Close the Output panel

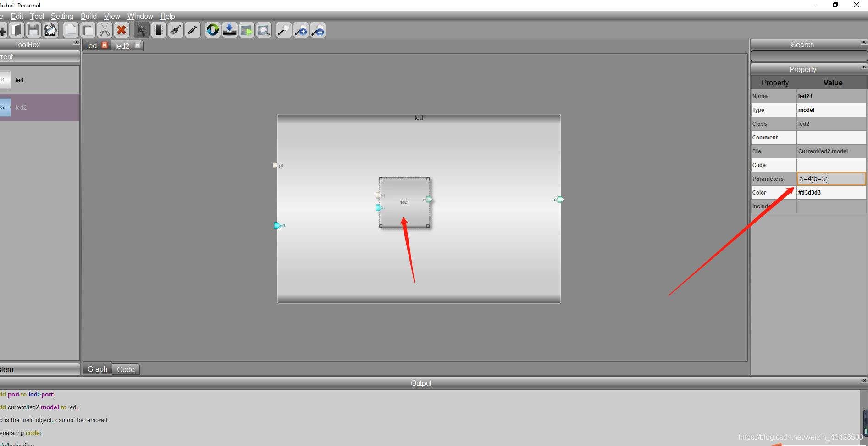[864, 381]
